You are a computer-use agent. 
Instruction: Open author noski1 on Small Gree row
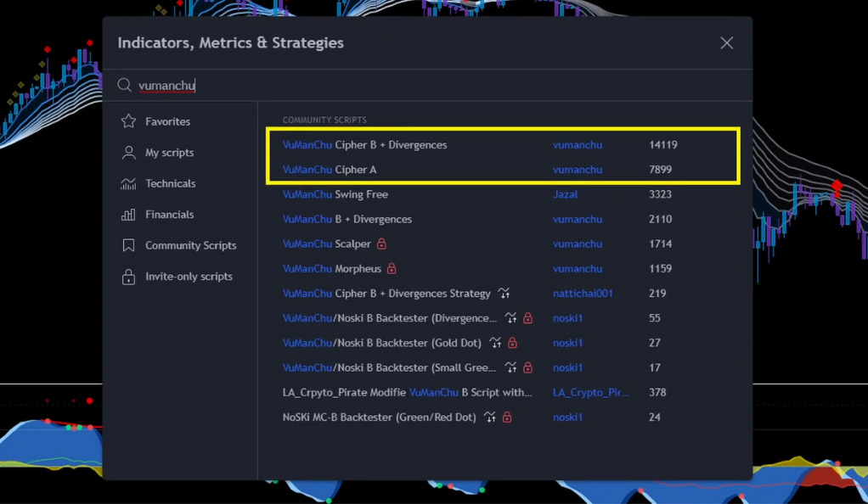tap(568, 367)
